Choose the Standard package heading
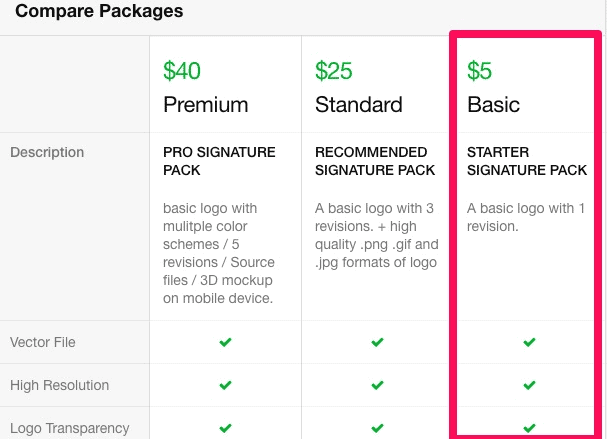Image resolution: width=607 pixels, height=439 pixels. [359, 105]
